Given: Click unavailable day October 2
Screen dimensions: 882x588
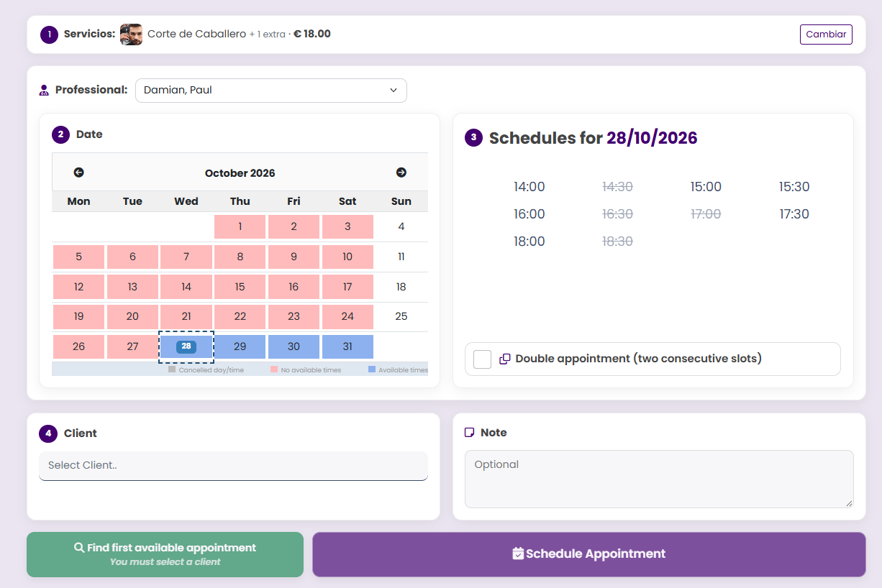Looking at the screenshot, I should [x=294, y=226].
